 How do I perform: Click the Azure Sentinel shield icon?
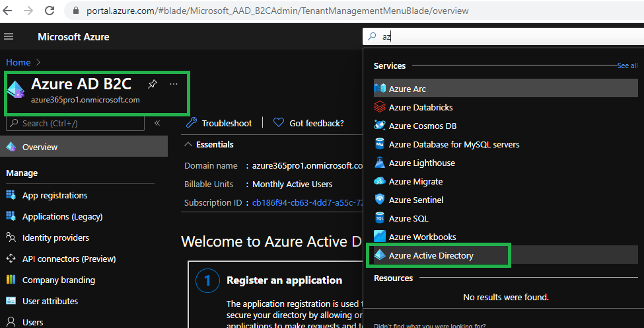click(380, 199)
